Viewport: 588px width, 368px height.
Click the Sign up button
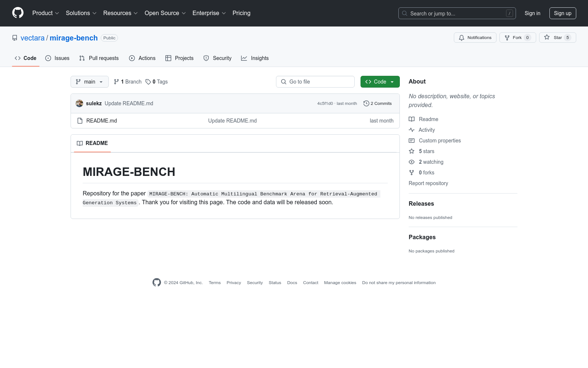(563, 13)
